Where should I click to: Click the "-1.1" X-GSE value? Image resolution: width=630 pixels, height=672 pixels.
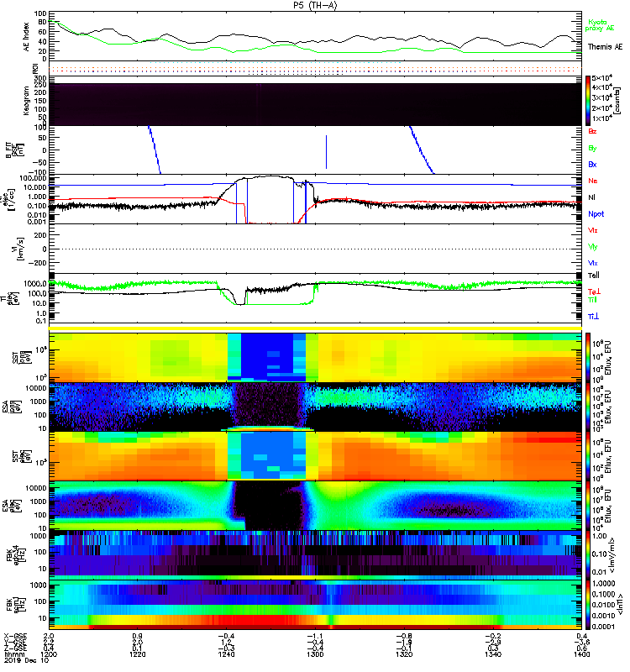315,636
